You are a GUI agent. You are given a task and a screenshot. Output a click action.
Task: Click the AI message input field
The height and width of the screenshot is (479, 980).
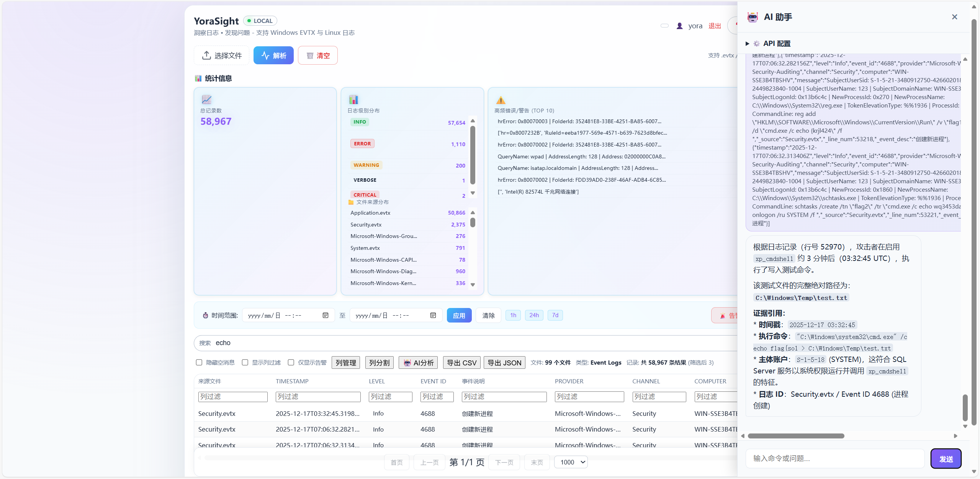point(835,458)
